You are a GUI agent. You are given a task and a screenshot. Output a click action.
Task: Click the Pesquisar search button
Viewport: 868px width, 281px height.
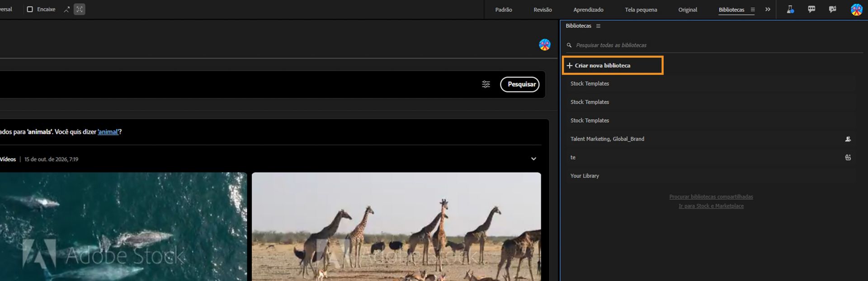tap(520, 84)
